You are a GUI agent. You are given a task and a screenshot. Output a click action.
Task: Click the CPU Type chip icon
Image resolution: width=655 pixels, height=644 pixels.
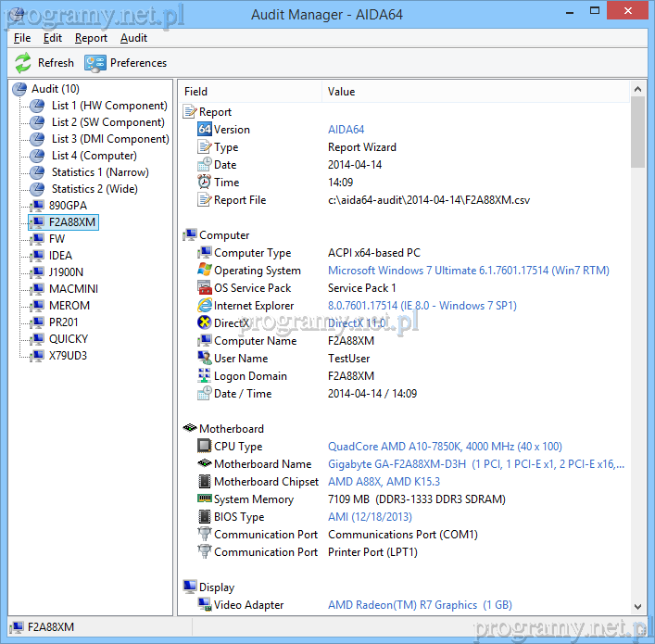[205, 447]
